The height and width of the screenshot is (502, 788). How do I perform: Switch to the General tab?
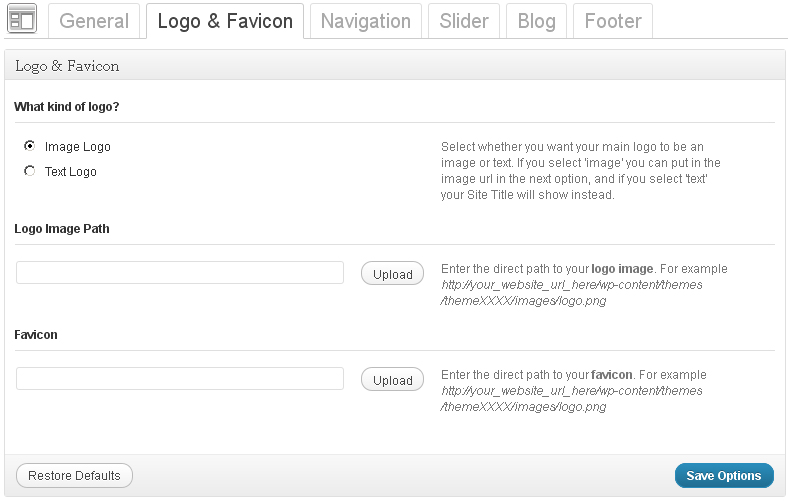click(x=94, y=21)
